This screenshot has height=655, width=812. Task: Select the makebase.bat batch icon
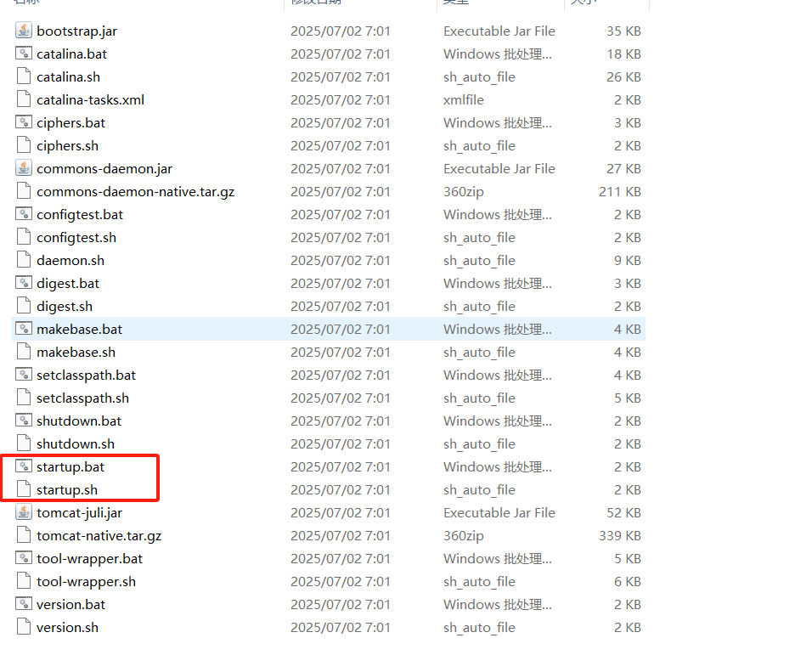(24, 329)
